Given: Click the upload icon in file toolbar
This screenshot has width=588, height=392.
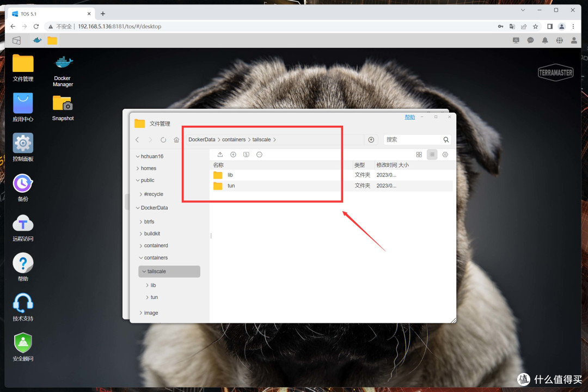Looking at the screenshot, I should [x=220, y=155].
